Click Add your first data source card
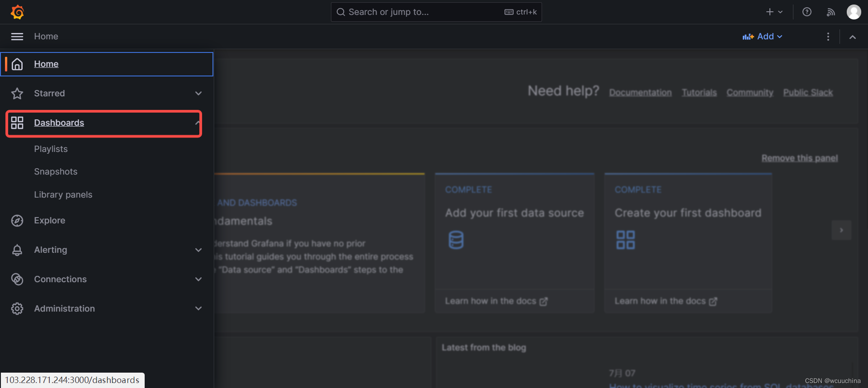Screen dimensions: 868x388 (x=514, y=243)
